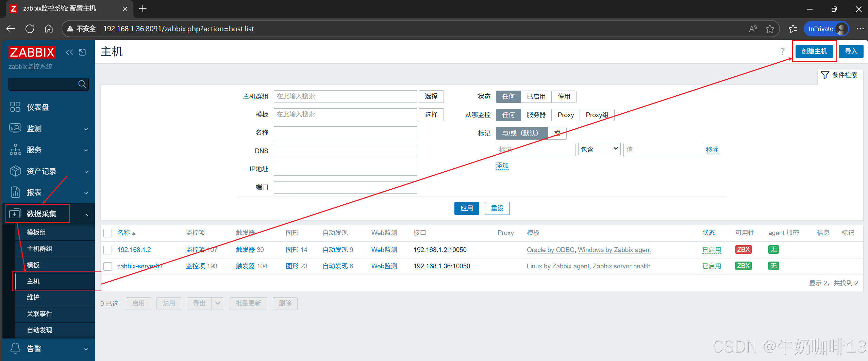Click the 数据采集 data collection icon
This screenshot has width=868, height=361.
coord(15,214)
